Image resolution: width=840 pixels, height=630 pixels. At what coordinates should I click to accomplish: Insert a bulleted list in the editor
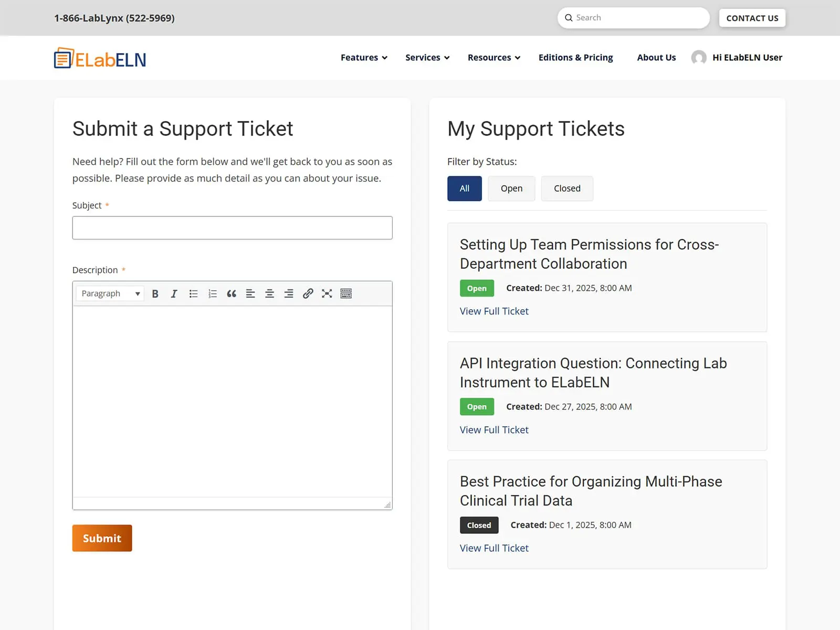[193, 293]
